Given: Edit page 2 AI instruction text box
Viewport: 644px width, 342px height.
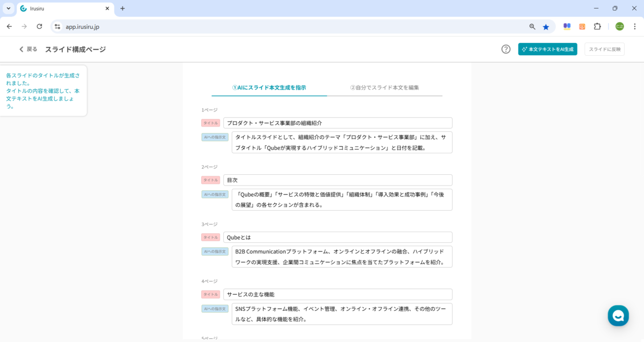Looking at the screenshot, I should (x=342, y=199).
